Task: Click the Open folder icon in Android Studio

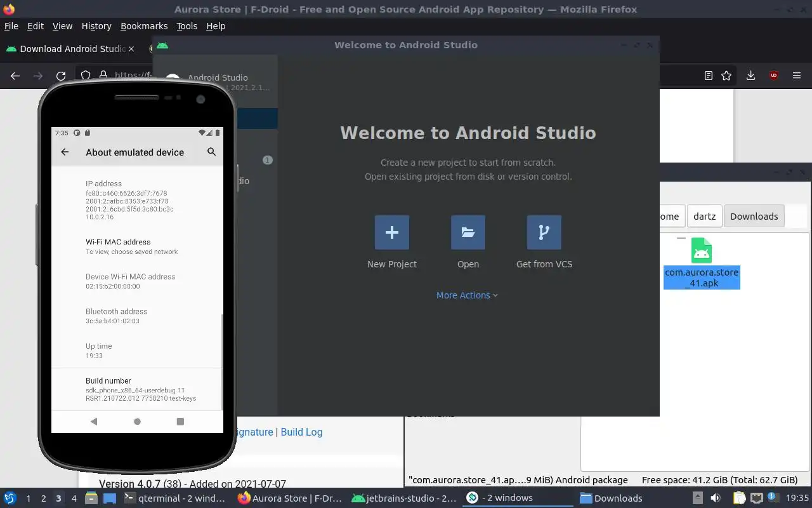Action: (468, 232)
